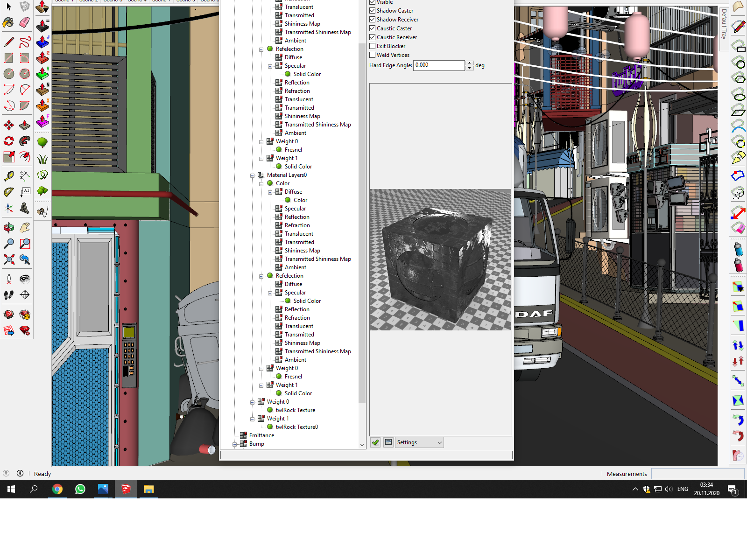Click the Zoom Extents tool
The image size is (747, 560).
click(9, 259)
